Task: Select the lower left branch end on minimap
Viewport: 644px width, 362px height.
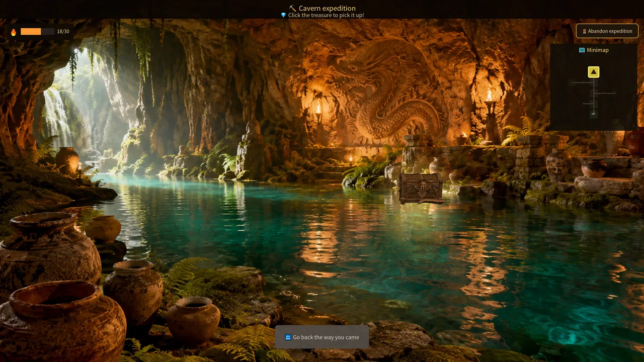Action: [x=583, y=104]
